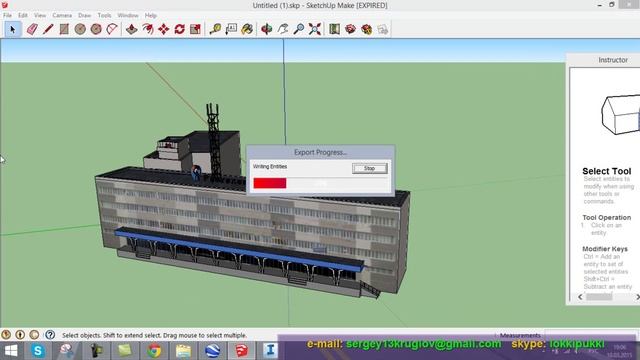Select the Arc tool
This screenshot has height=360, width=640.
click(x=112, y=29)
